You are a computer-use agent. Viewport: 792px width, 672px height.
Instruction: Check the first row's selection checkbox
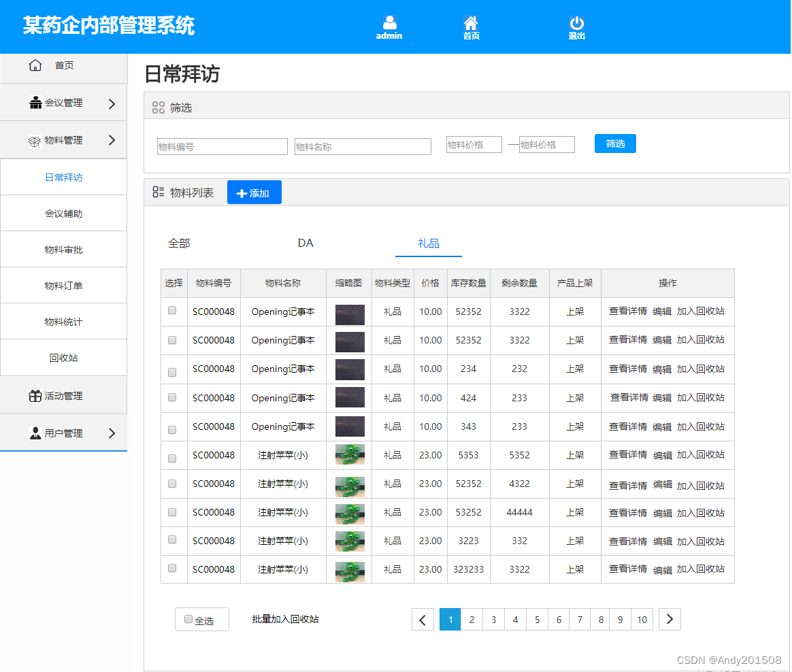pyautogui.click(x=173, y=312)
